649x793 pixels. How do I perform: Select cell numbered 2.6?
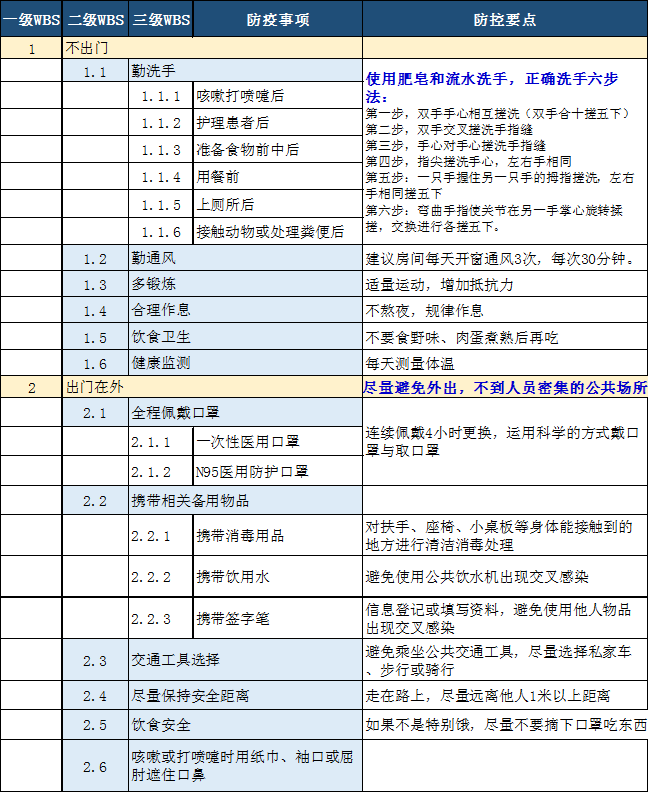coord(96,766)
